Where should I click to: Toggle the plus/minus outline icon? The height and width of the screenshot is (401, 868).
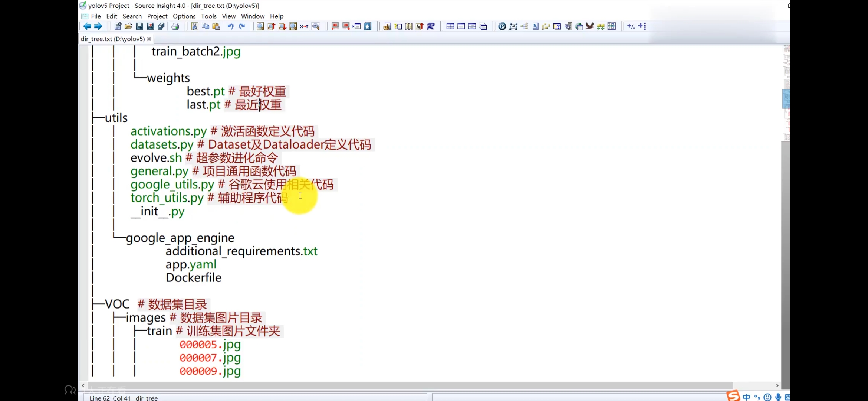pyautogui.click(x=631, y=26)
